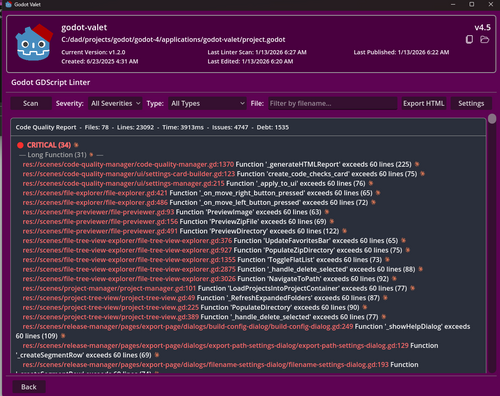Click orange icon after project-tree-view.gd:389 issue

pyautogui.click(x=384, y=317)
